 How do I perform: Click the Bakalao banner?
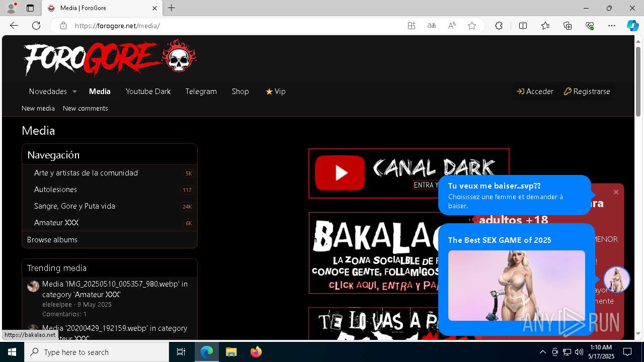373,253
